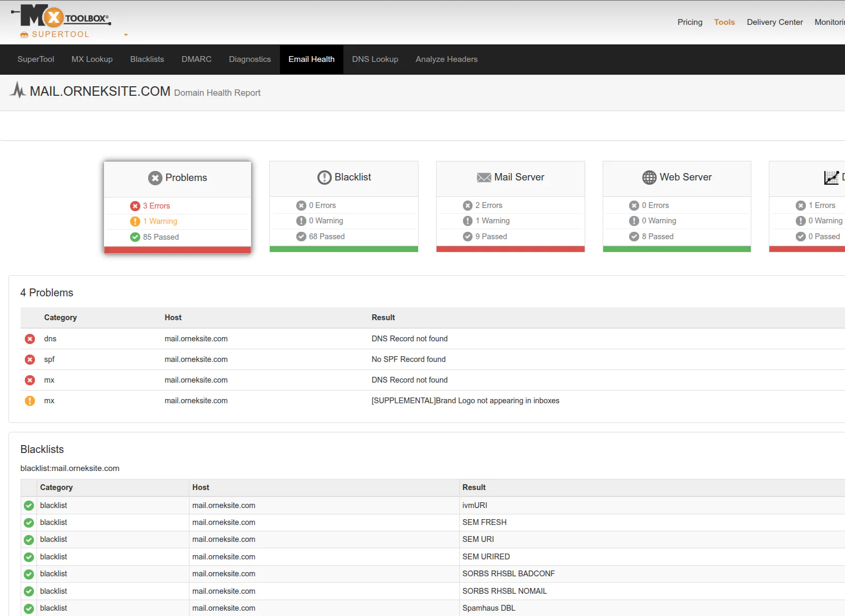845x616 pixels.
Task: Click the green status bar under Blacklist card
Action: (x=344, y=249)
